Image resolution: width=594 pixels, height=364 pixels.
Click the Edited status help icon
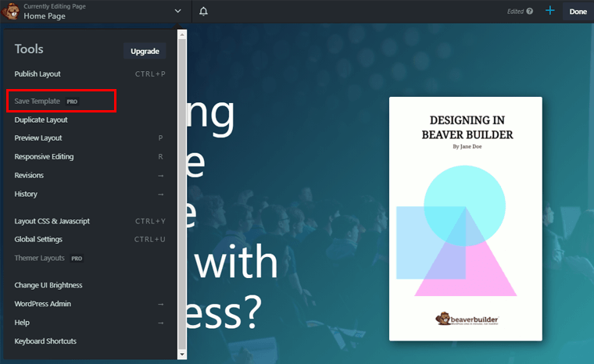click(530, 12)
